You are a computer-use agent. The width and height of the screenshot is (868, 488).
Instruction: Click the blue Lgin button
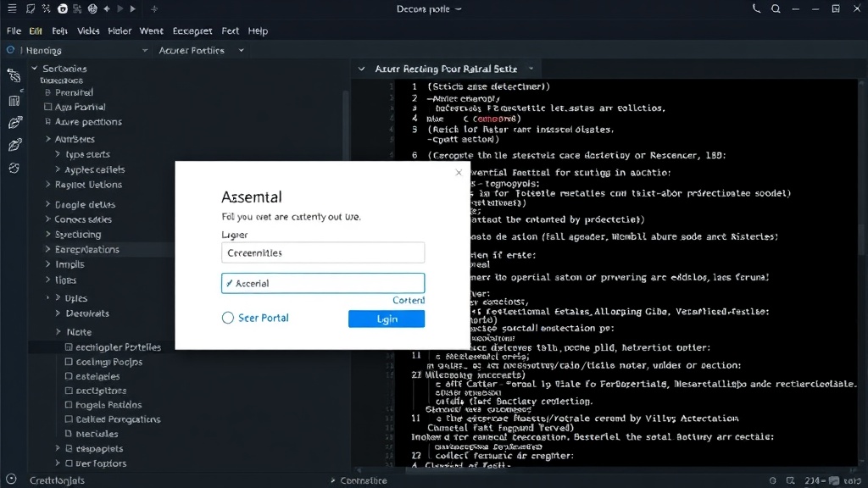[x=387, y=319]
